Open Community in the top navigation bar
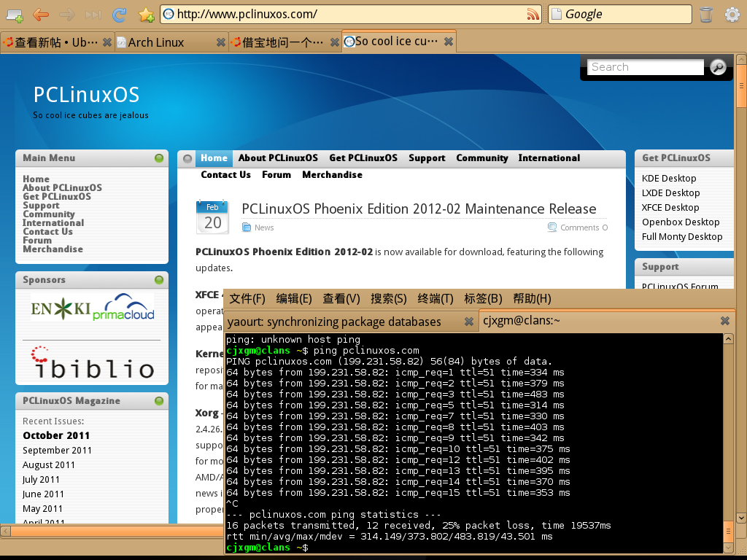 tap(482, 158)
